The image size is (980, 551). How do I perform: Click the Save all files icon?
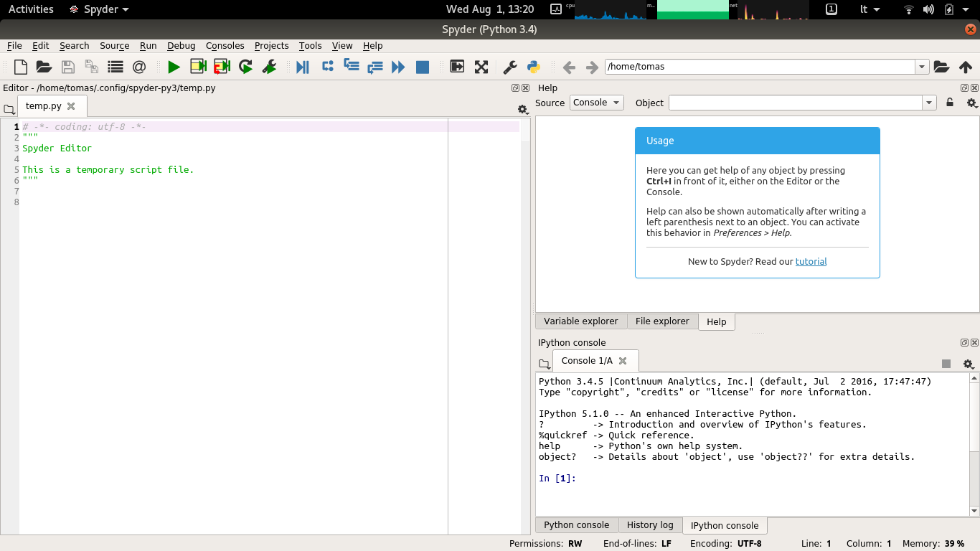(92, 67)
